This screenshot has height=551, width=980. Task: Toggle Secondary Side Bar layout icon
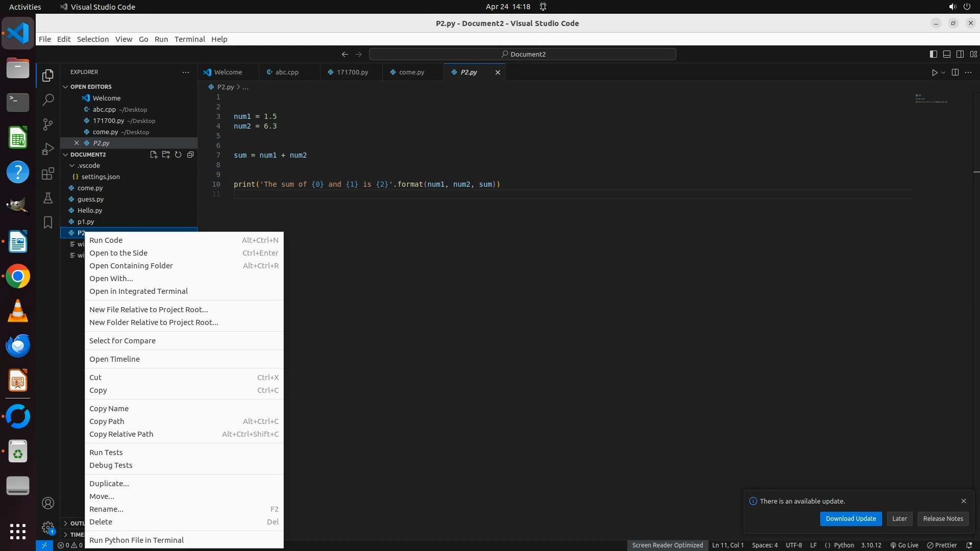point(960,54)
